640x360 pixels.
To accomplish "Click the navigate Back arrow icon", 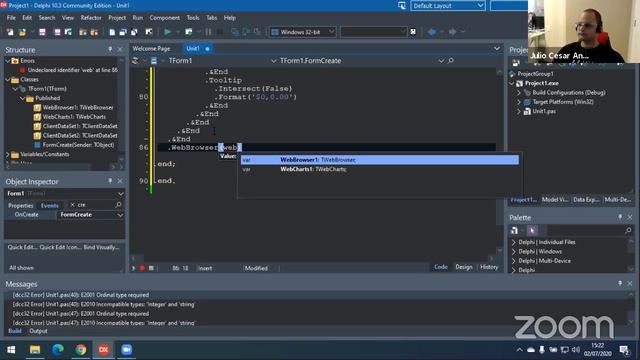I will click(x=431, y=32).
